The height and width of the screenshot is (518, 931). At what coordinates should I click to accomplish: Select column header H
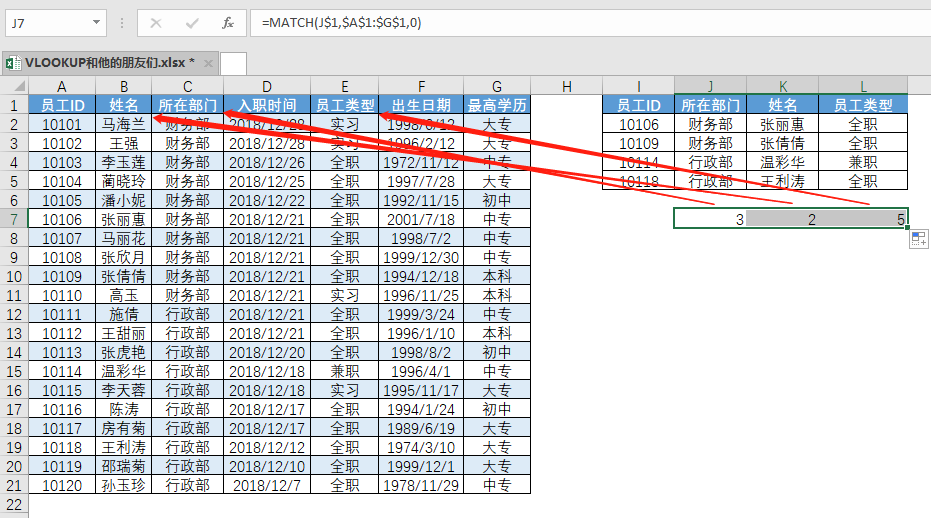click(x=566, y=86)
